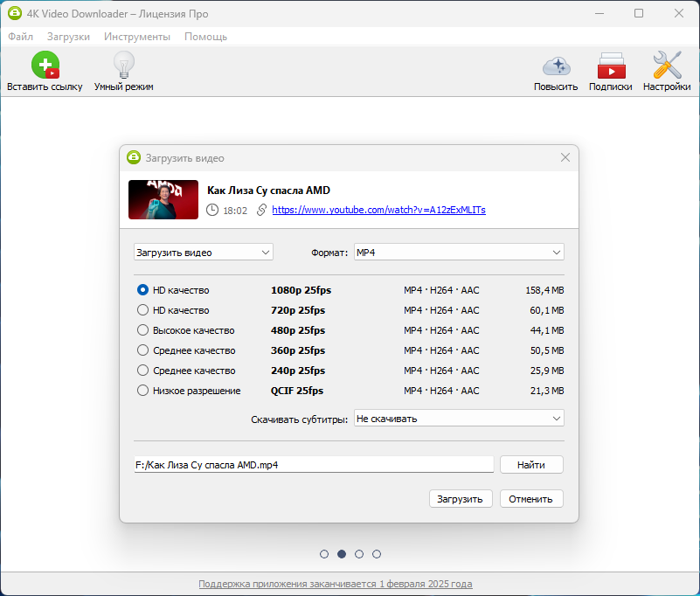The height and width of the screenshot is (596, 700).
Task: Click the 158,4 MB file size
Action: [544, 290]
